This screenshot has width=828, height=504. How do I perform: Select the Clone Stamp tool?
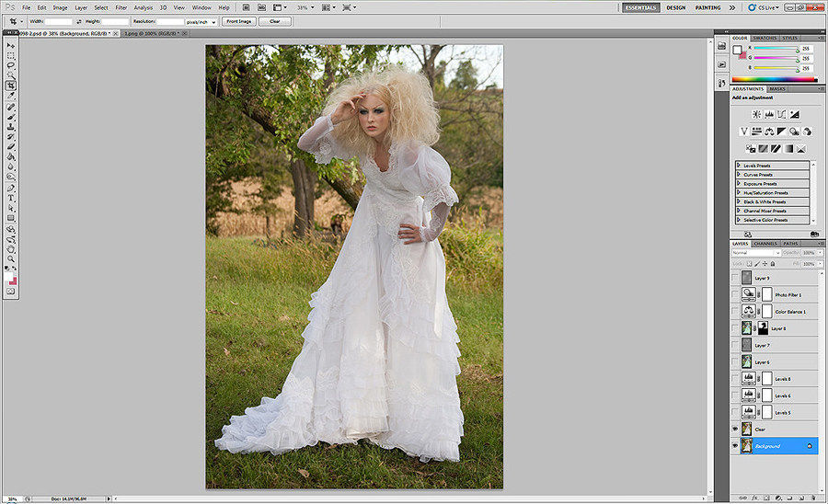tap(11, 127)
